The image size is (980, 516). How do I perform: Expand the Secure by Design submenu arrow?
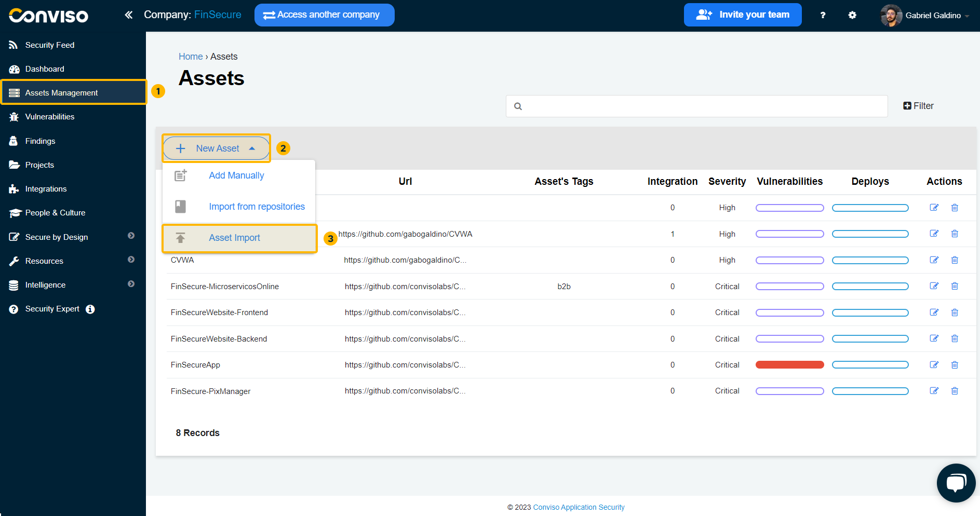[x=131, y=236]
